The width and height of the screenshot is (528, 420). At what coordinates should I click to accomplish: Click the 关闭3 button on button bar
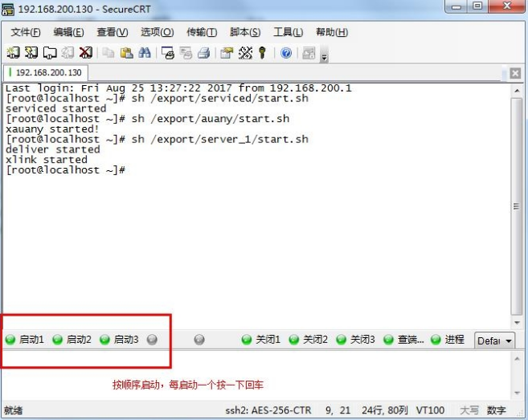355,340
